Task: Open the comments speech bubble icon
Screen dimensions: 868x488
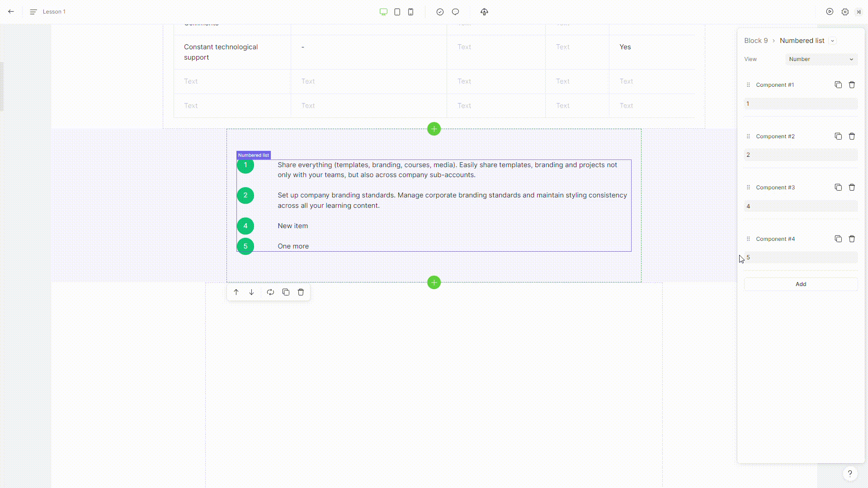Action: [455, 12]
